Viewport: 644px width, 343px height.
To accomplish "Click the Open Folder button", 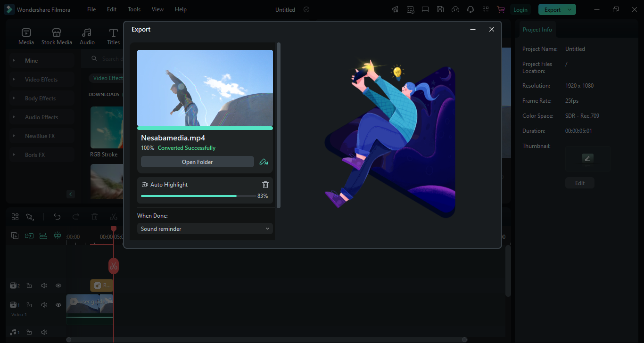I will (197, 162).
